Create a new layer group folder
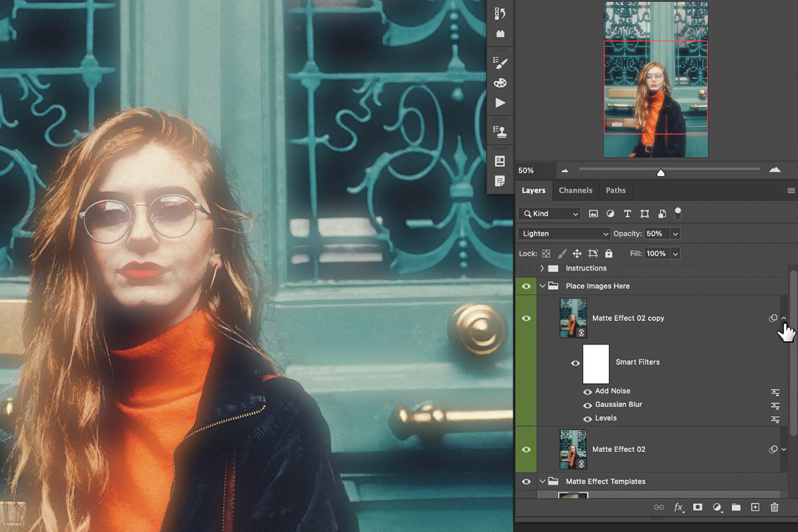Viewport: 798px width, 532px height. [x=736, y=507]
